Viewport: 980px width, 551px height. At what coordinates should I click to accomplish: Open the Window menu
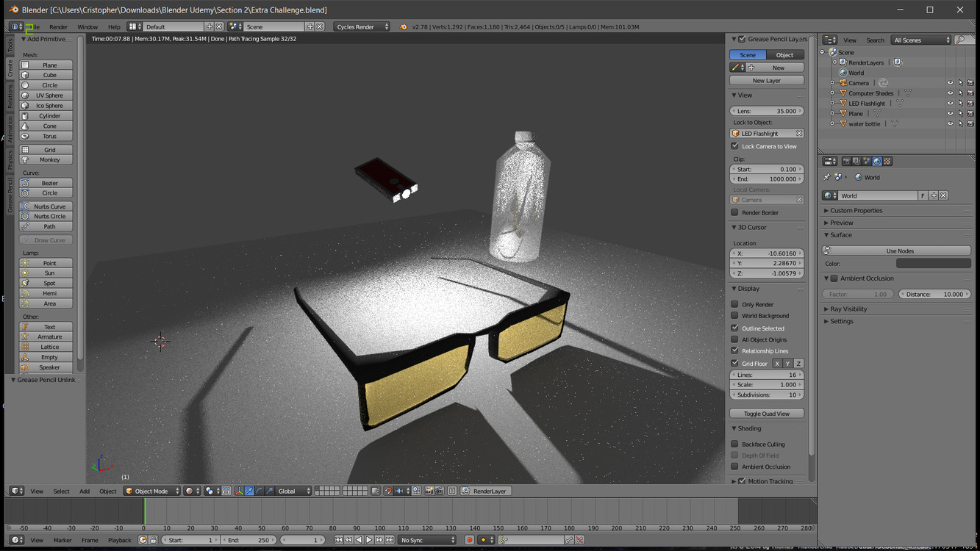(87, 27)
